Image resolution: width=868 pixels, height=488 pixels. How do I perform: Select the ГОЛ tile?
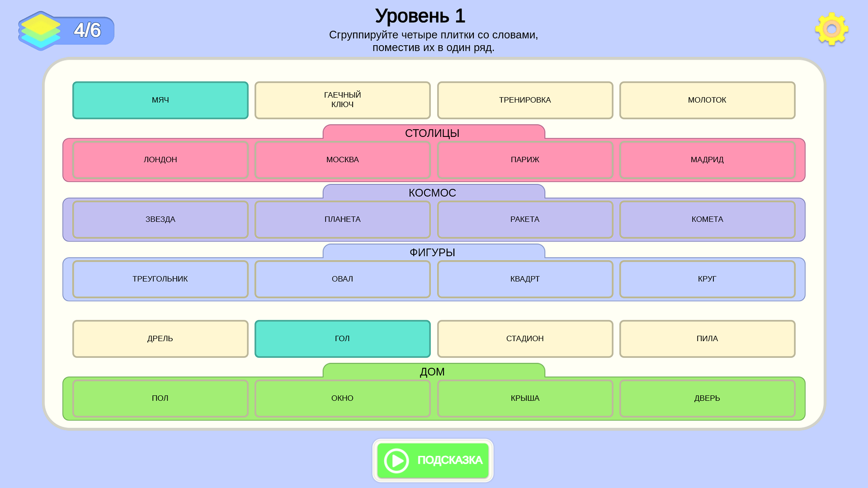coord(342,338)
